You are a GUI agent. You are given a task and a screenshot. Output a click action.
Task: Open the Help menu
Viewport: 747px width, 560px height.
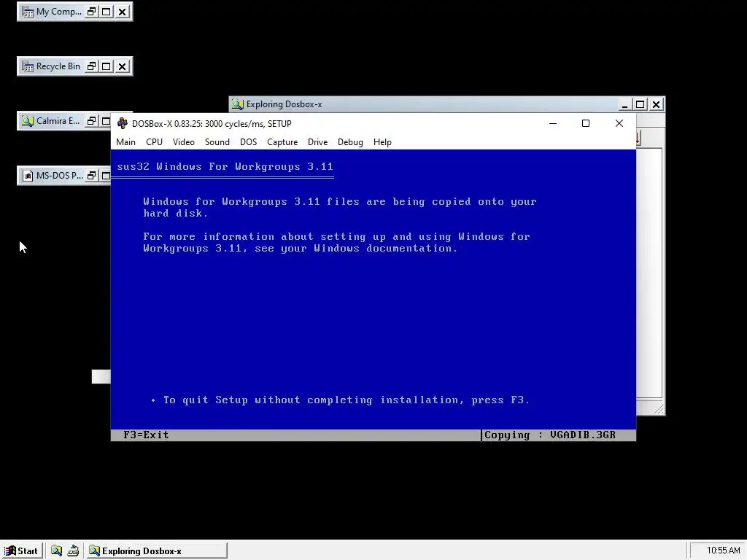coord(382,142)
